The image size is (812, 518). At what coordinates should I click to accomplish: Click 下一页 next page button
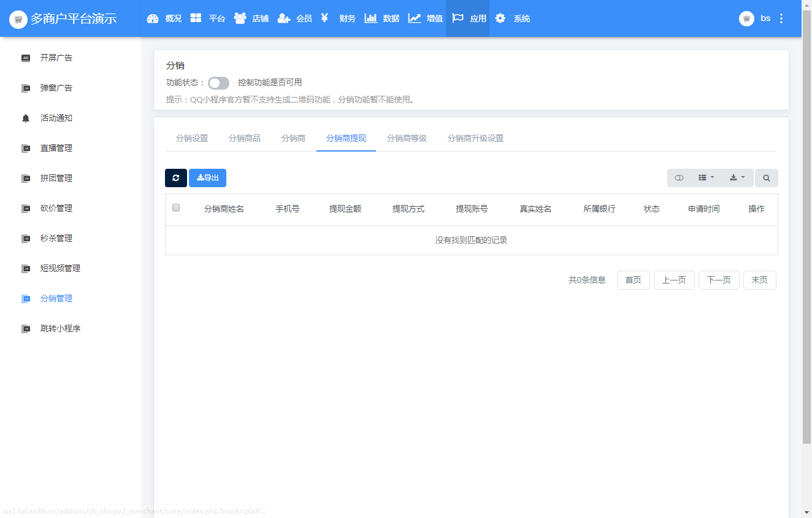[x=719, y=280]
